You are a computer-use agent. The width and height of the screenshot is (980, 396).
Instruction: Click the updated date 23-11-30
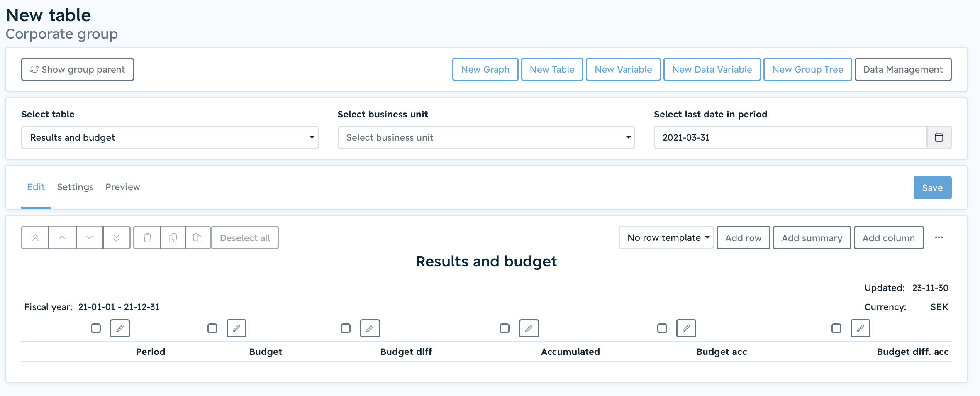pos(930,288)
